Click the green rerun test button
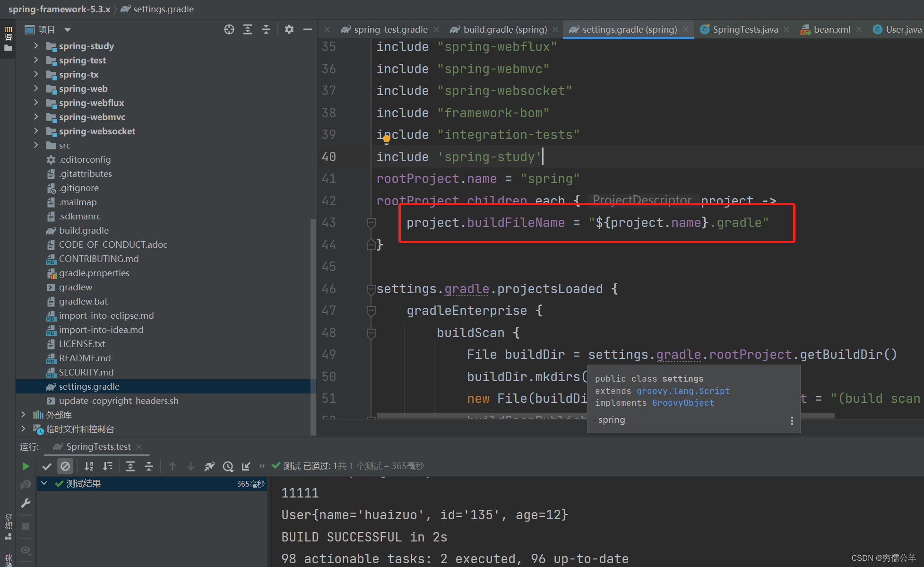924x567 pixels. (x=26, y=466)
